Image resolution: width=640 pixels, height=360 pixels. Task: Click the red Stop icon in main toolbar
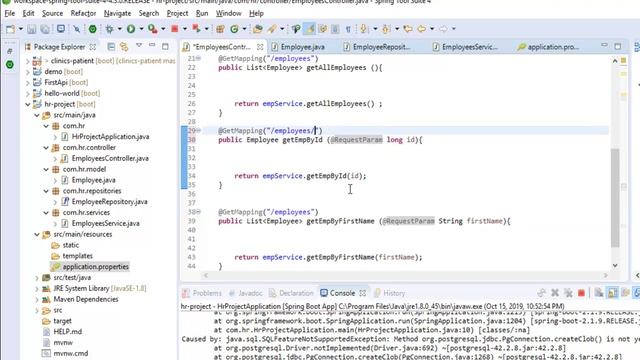[175, 29]
